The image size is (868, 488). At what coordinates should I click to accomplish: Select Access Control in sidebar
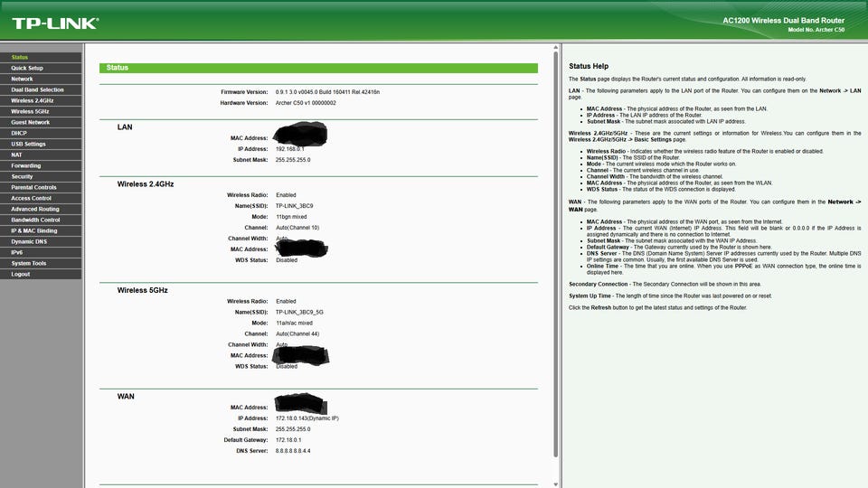[x=41, y=198]
